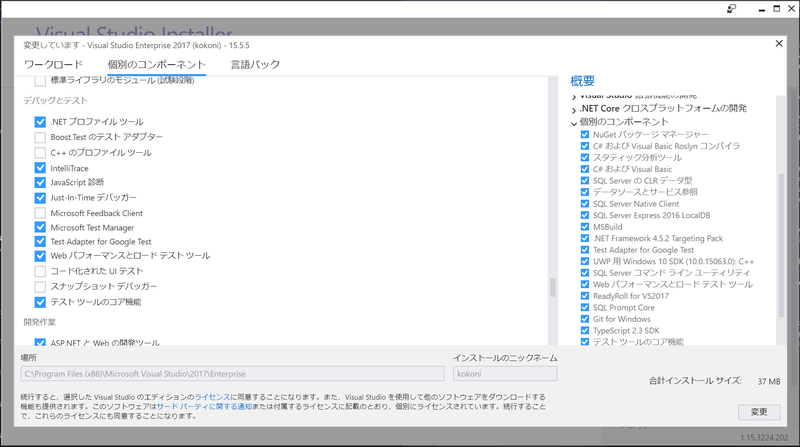Uncheck Test Adapter for Google Test in summary
The height and width of the screenshot is (447, 800).
point(585,250)
